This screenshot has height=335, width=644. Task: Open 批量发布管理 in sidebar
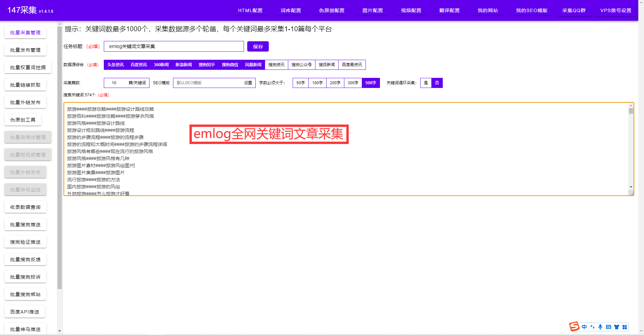point(25,50)
